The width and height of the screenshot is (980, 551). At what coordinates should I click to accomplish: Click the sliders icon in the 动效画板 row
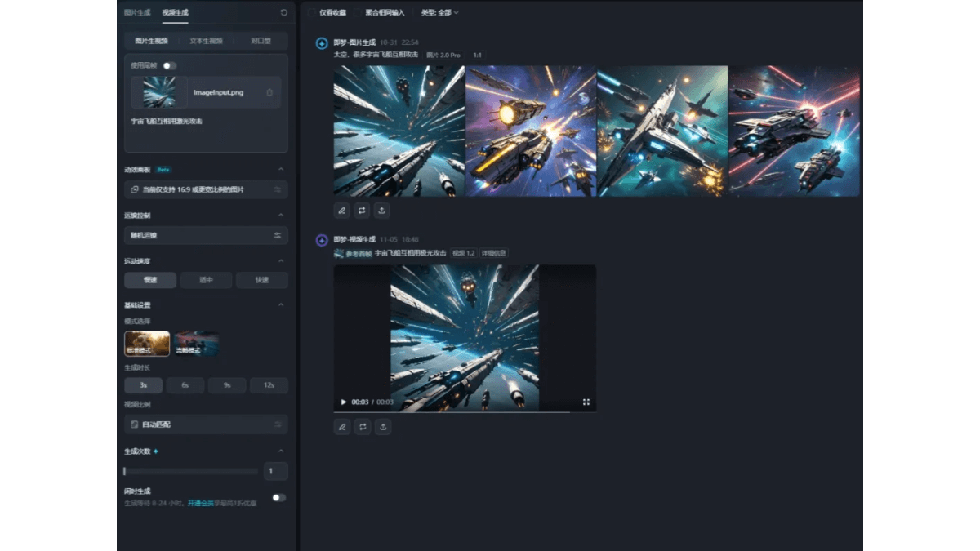tap(278, 189)
